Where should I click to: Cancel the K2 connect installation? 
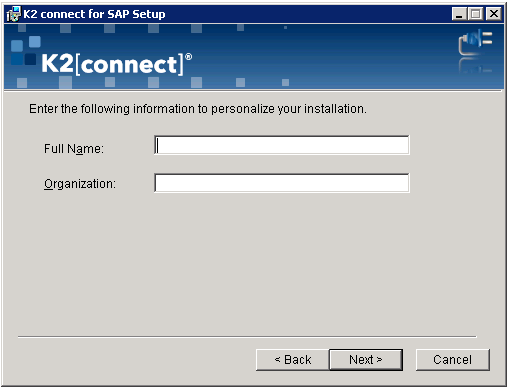pyautogui.click(x=453, y=360)
